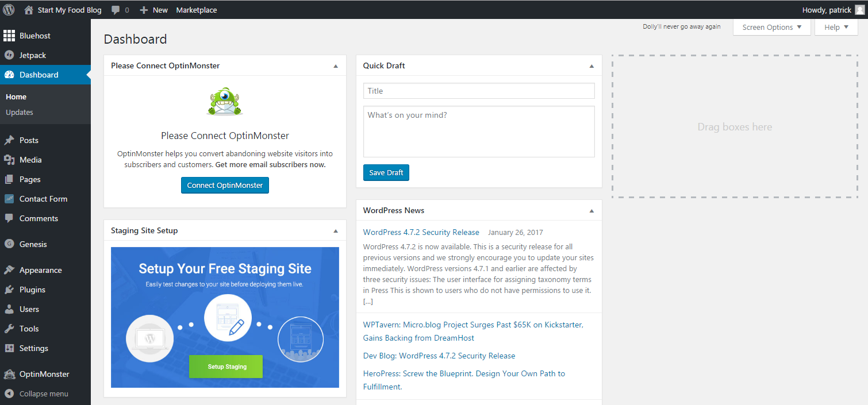
Task: Toggle the Staging Site Setup panel
Action: click(336, 231)
